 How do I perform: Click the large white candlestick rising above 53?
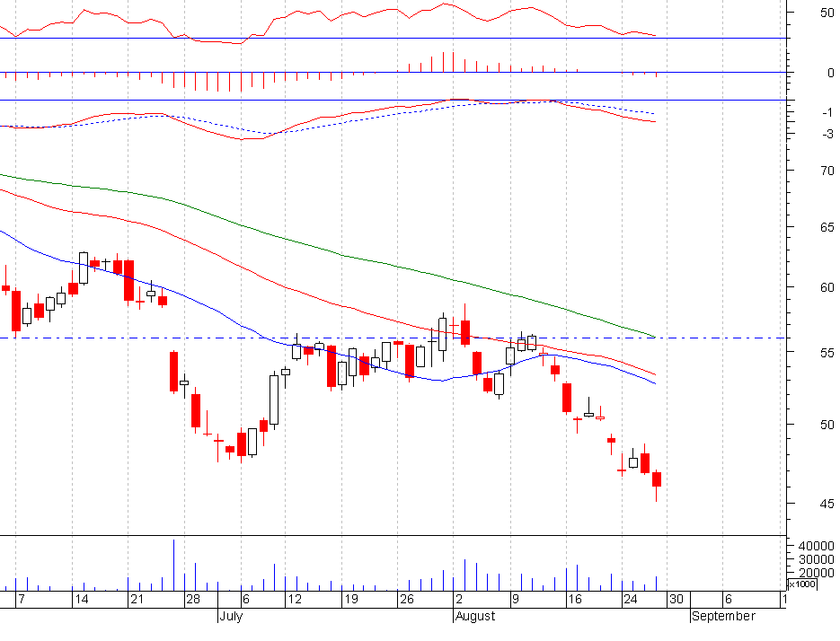point(274,400)
